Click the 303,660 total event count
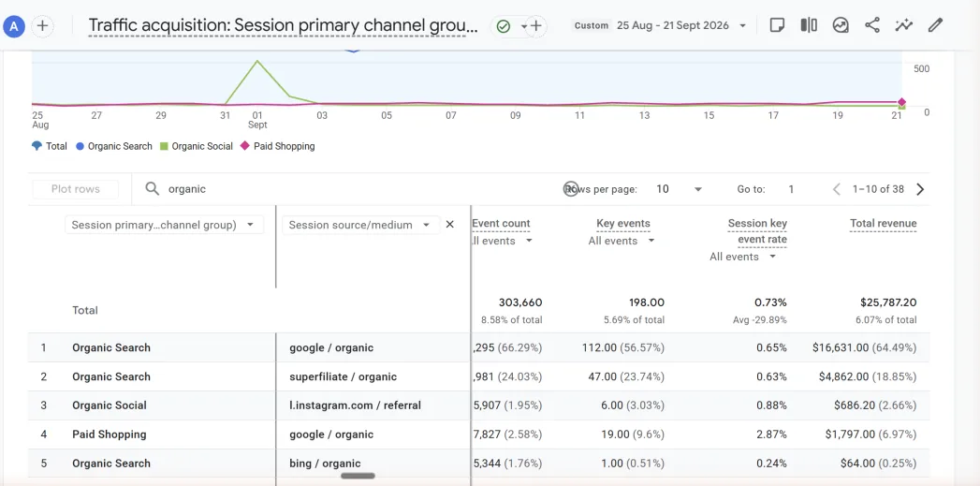 520,302
